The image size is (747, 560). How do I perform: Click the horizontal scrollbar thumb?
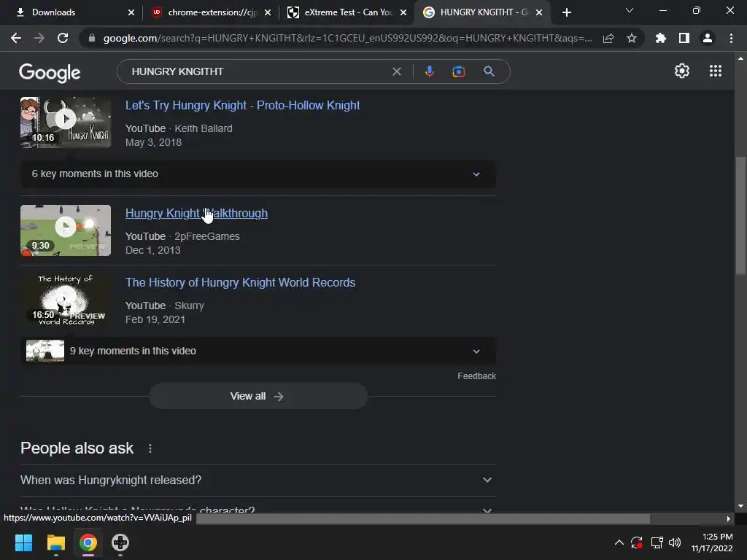tap(423, 518)
